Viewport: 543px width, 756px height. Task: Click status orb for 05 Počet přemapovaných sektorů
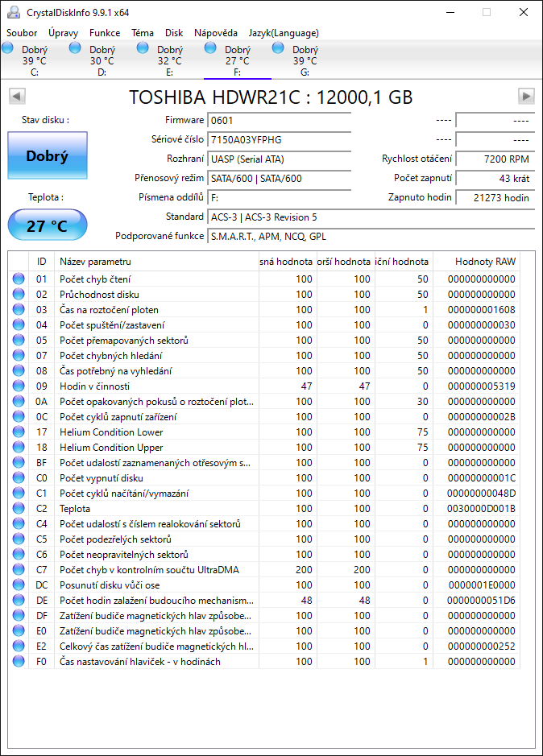point(19,340)
